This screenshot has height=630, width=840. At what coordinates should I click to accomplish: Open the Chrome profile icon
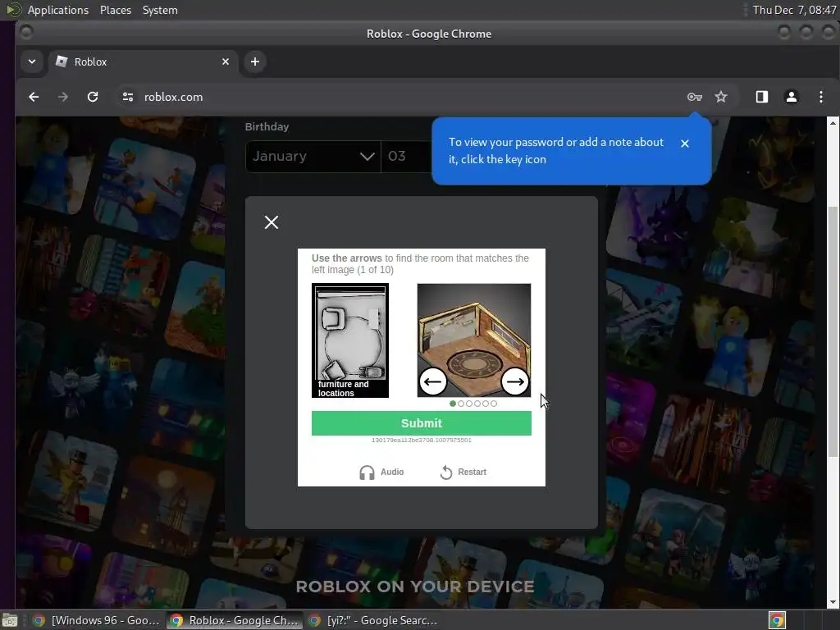pyautogui.click(x=792, y=97)
